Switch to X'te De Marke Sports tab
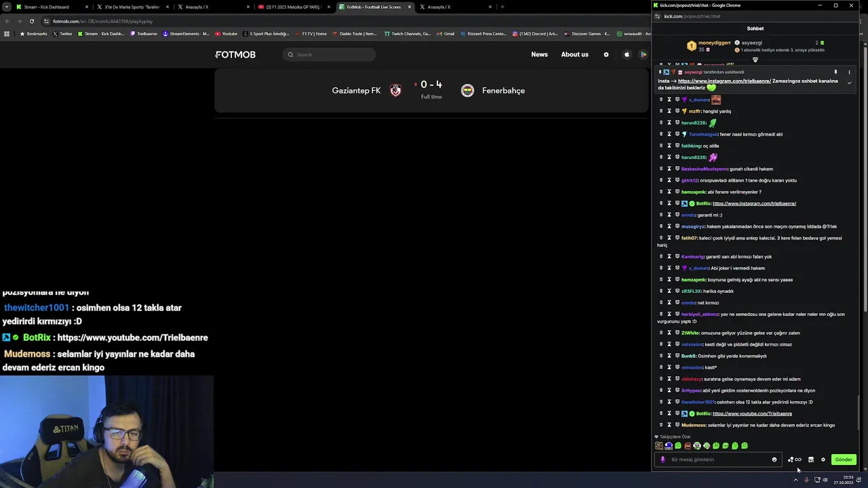 coord(132,7)
